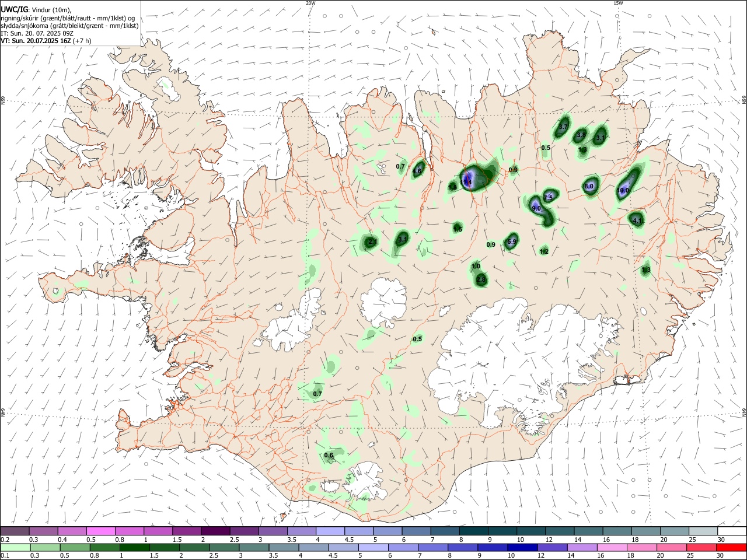Click the 1.0 precipitation value on the map

pos(476,267)
